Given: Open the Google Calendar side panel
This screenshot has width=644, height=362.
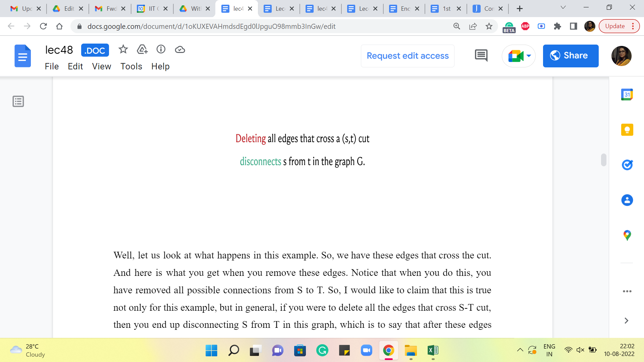Looking at the screenshot, I should (627, 95).
